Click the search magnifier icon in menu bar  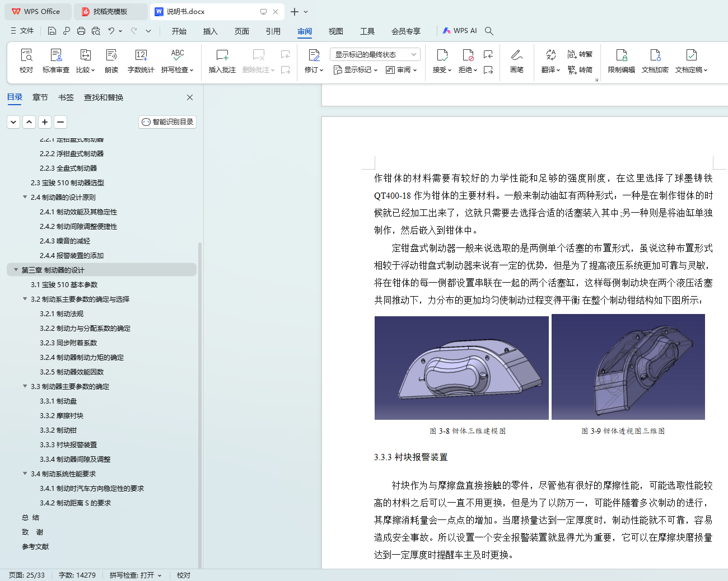tap(489, 31)
